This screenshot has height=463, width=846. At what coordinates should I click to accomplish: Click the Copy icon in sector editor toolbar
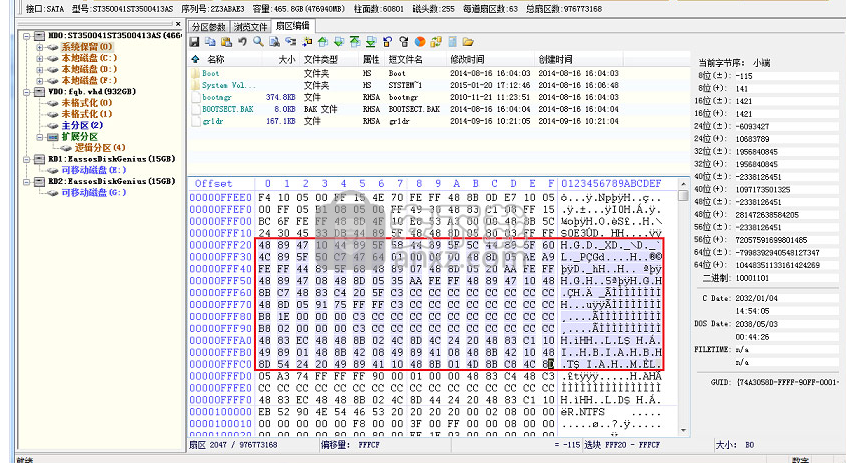pos(210,42)
